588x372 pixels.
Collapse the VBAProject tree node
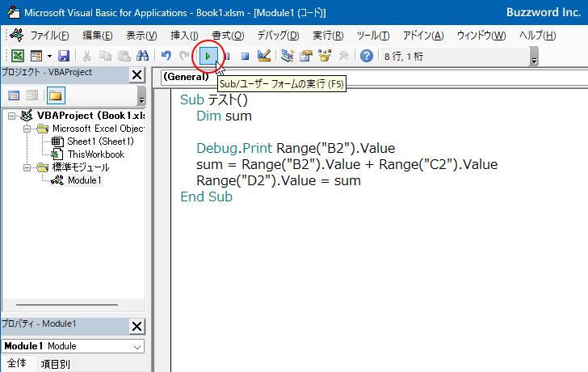click(x=12, y=116)
